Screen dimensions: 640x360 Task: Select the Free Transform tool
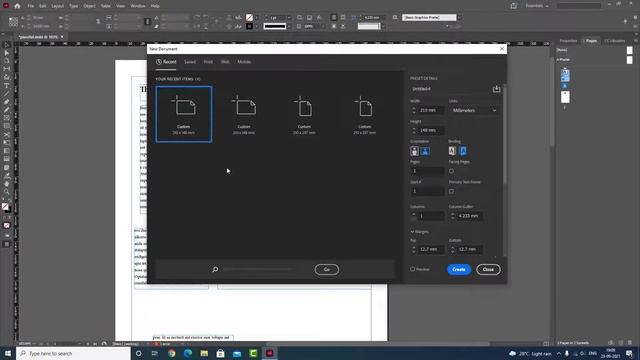click(x=7, y=143)
